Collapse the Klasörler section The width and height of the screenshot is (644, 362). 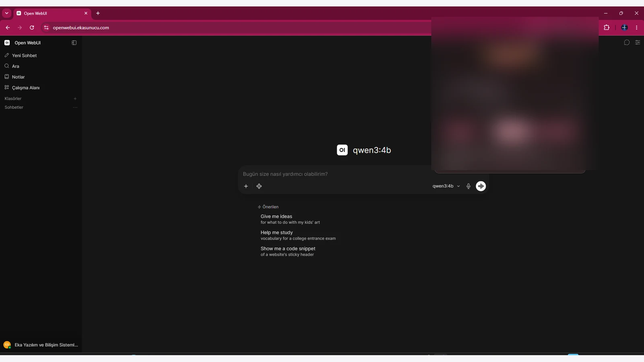click(13, 99)
